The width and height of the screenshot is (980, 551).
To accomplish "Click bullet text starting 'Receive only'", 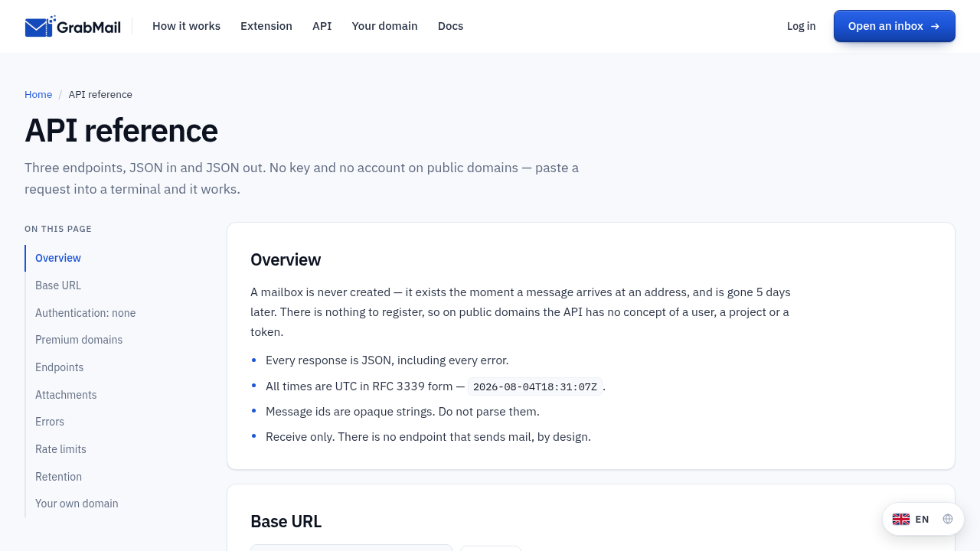I will [x=428, y=437].
